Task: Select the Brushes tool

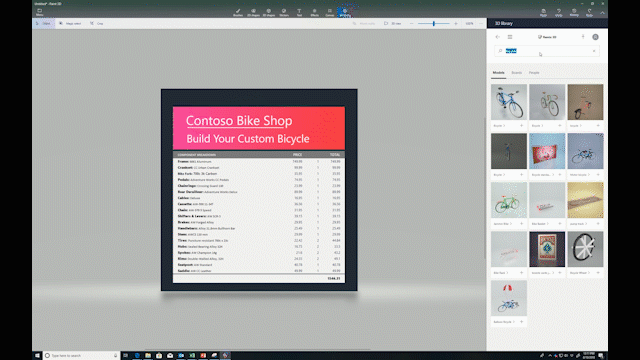Action: point(238,13)
